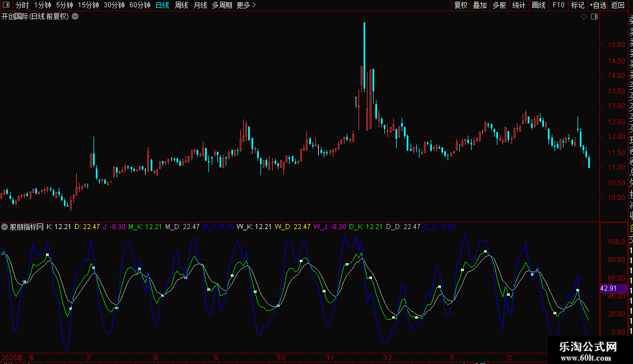The width and height of the screenshot is (633, 364).
Task: Click the magenta W_J: -8.30 value
Action: (x=330, y=227)
